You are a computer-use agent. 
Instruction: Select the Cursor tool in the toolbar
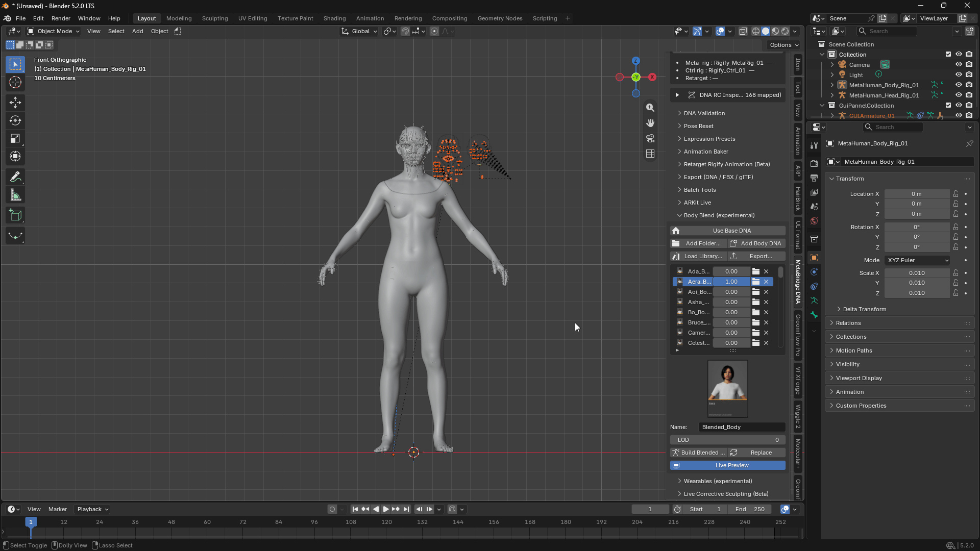click(x=15, y=82)
